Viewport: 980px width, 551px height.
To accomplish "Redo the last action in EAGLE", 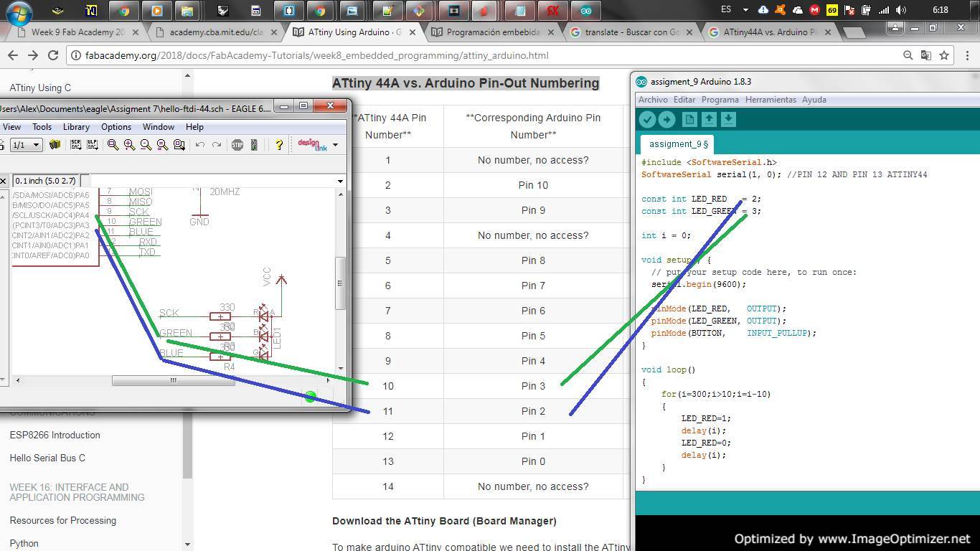I will 217,145.
